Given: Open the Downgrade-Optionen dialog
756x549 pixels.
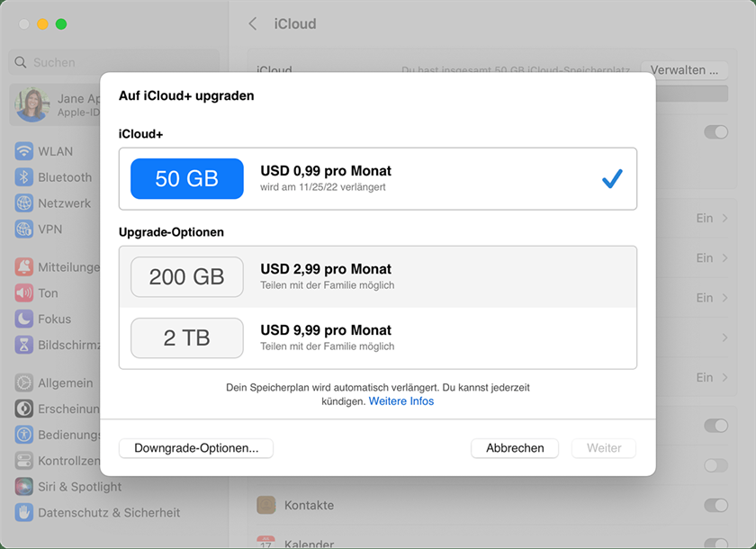Looking at the screenshot, I should 196,448.
